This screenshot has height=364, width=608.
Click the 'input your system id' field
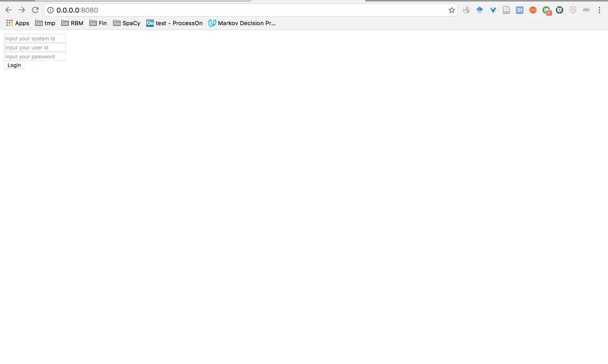[35, 39]
